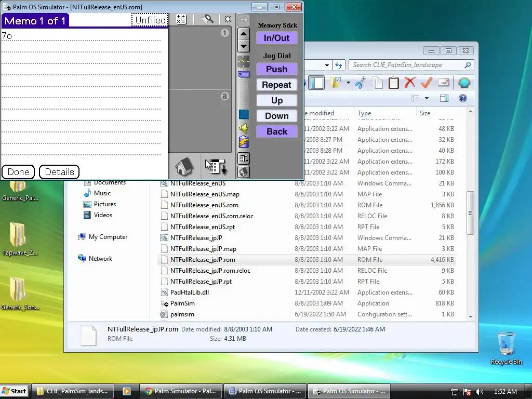The height and width of the screenshot is (399, 532).
Task: Toggle the preview pane icon in Explorer
Action: coord(444,98)
